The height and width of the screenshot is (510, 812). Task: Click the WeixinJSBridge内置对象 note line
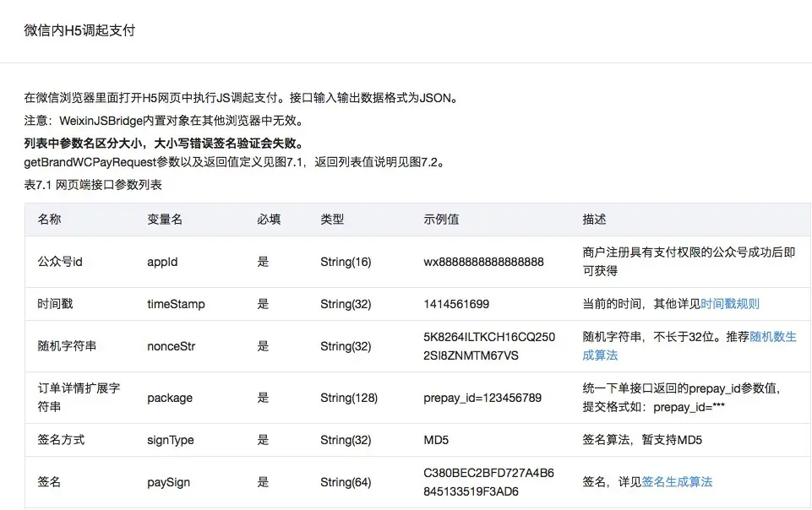pos(164,121)
